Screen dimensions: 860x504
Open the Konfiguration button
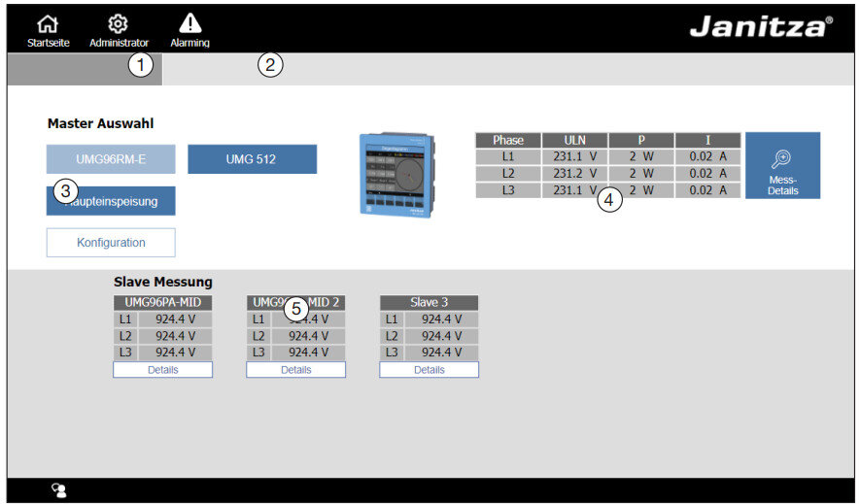click(x=111, y=242)
